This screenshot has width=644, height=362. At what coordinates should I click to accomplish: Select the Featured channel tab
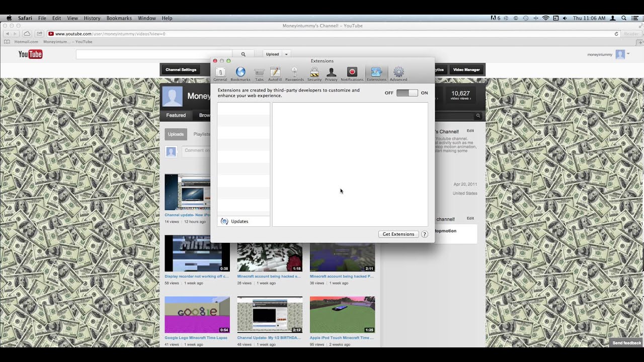point(176,115)
